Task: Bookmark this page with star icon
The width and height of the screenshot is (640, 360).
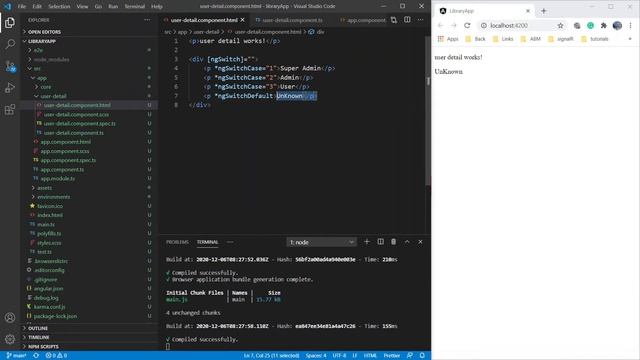Action: 560,25
